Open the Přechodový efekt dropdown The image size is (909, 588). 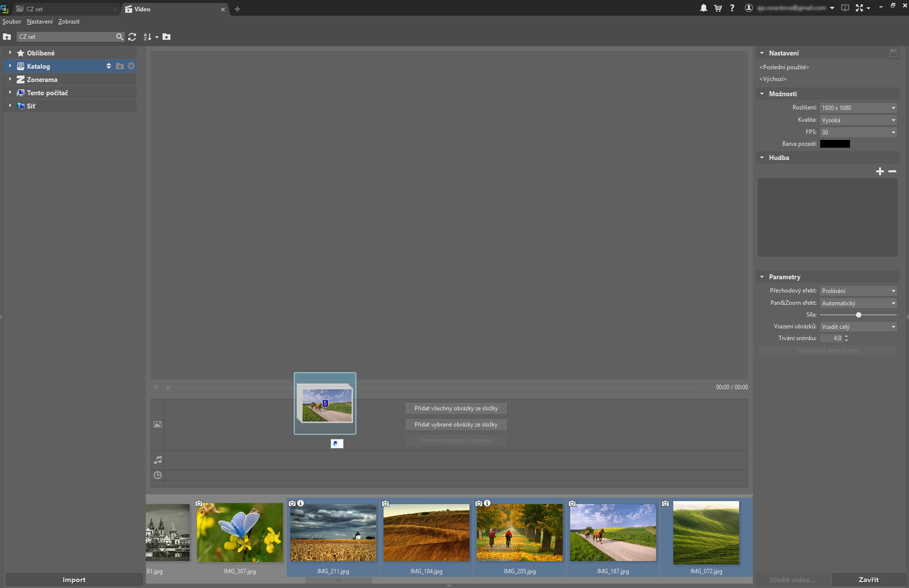pos(858,291)
